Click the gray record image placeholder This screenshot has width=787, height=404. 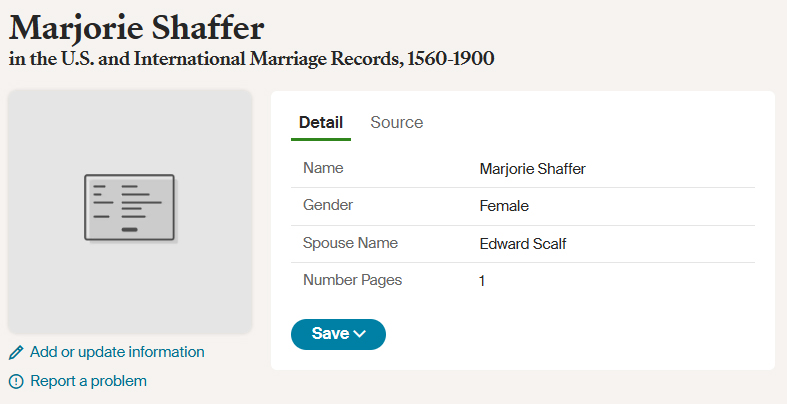click(130, 212)
